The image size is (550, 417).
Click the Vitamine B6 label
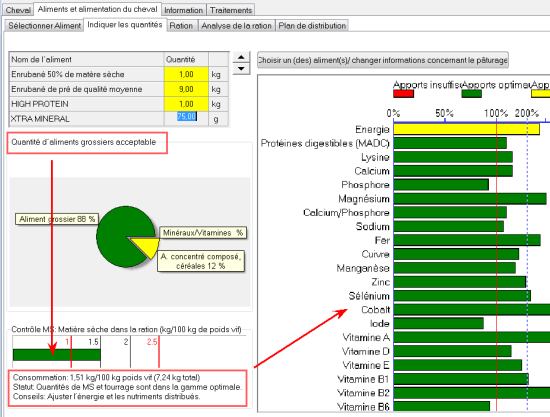tap(363, 407)
